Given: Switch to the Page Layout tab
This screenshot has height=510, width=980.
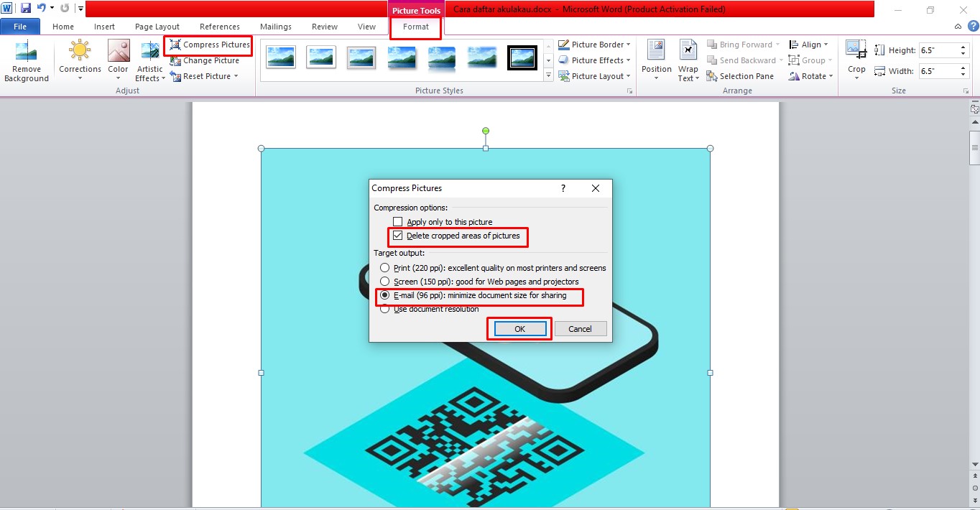Looking at the screenshot, I should (x=157, y=27).
